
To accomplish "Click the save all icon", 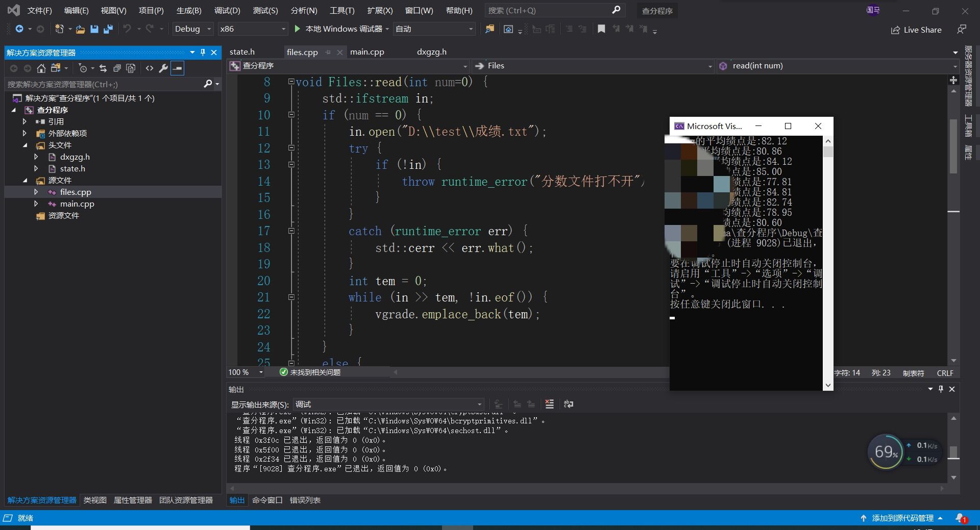I will (108, 29).
